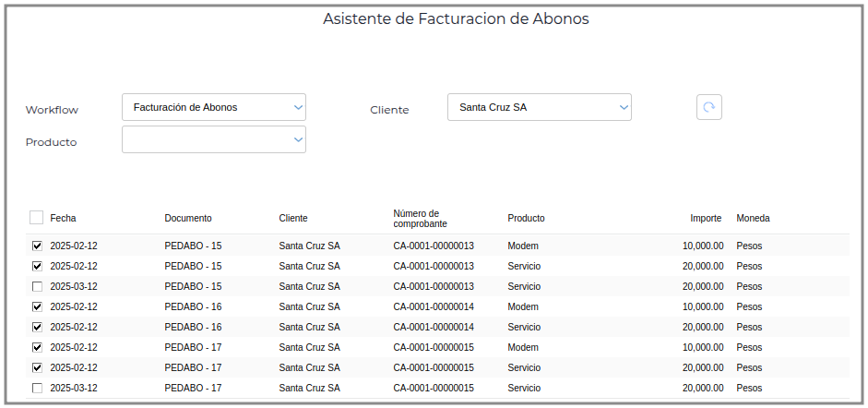Click the Importe column header
Viewport: 868px width, 408px height.
coord(706,219)
